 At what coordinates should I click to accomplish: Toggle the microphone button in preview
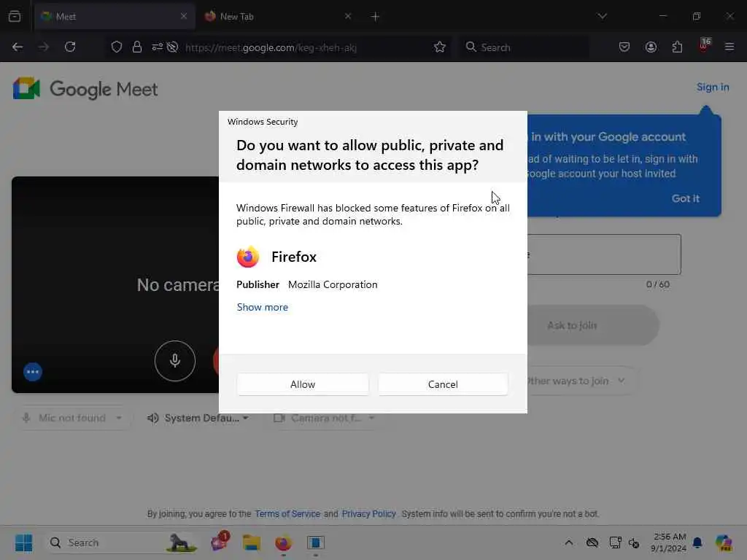tap(175, 361)
